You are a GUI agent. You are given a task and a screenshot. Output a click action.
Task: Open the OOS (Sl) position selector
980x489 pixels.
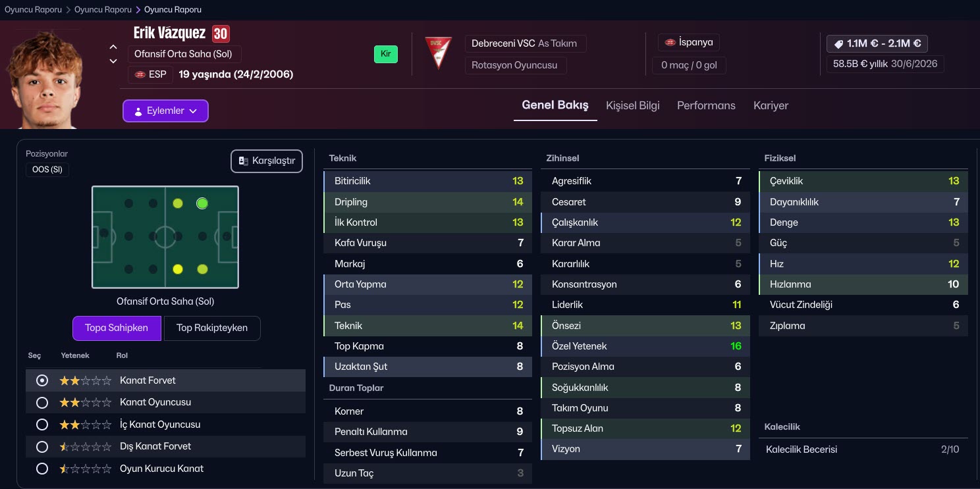coord(47,169)
